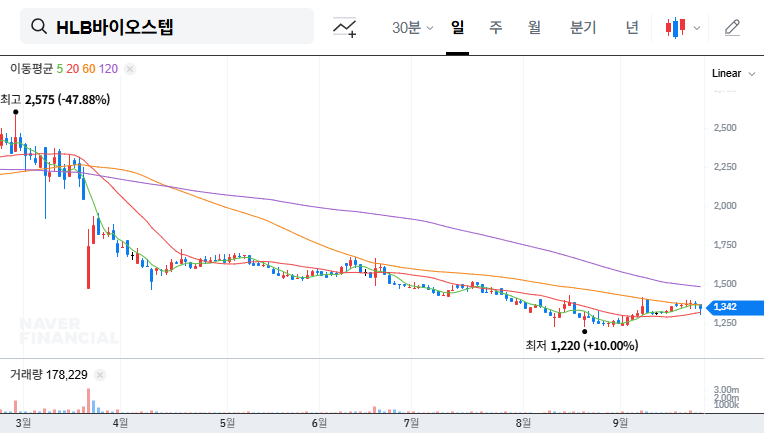
Task: Open the HLB바이오스텝 stock search field
Action: 167,26
